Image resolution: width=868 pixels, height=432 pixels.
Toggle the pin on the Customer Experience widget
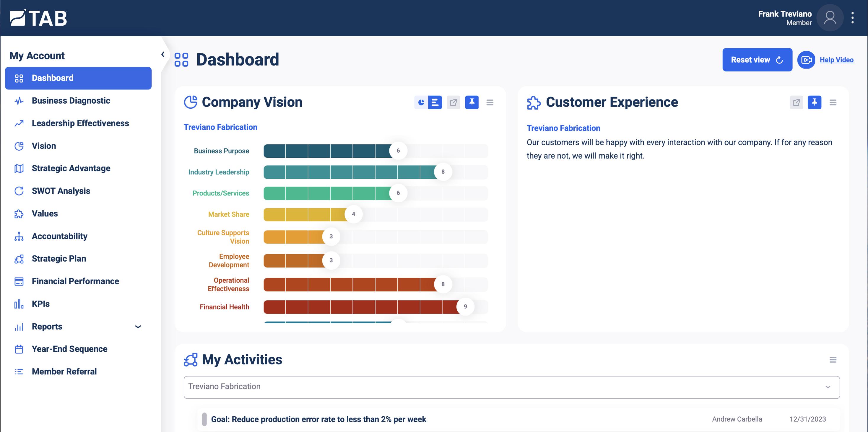click(815, 102)
